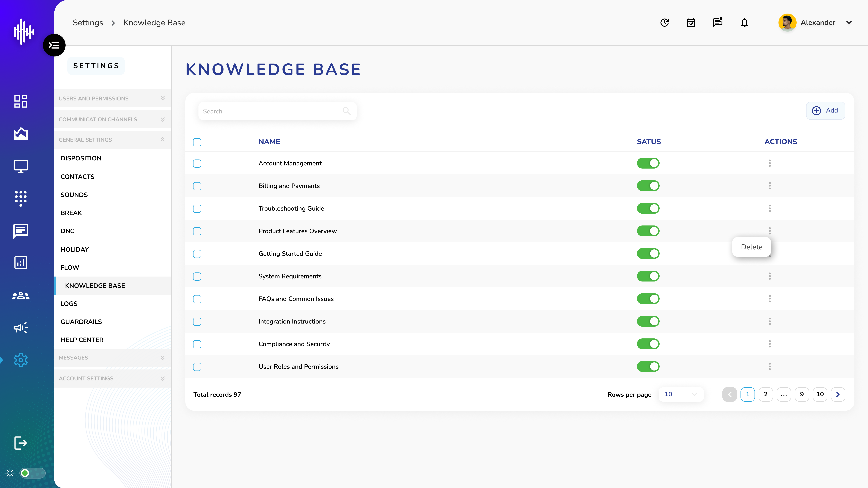Viewport: 868px width, 488px height.
Task: Tick the select-all checkbox in table header
Action: (x=197, y=142)
